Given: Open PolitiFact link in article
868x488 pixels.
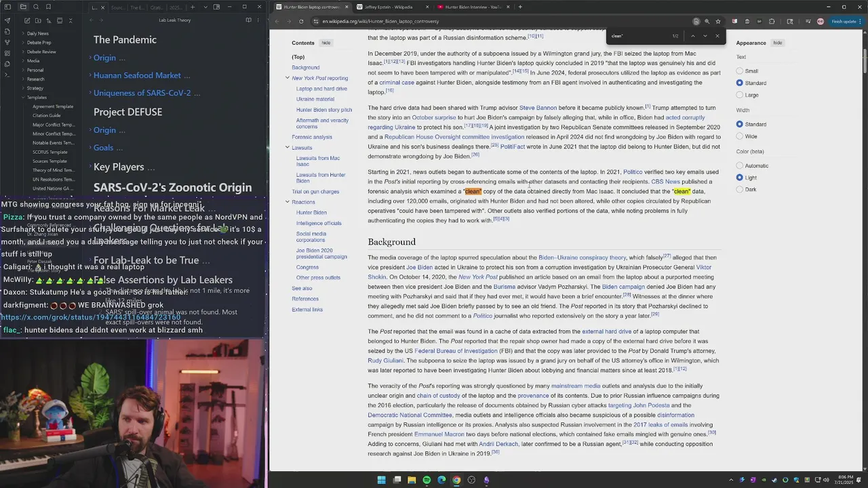Looking at the screenshot, I should tap(512, 146).
